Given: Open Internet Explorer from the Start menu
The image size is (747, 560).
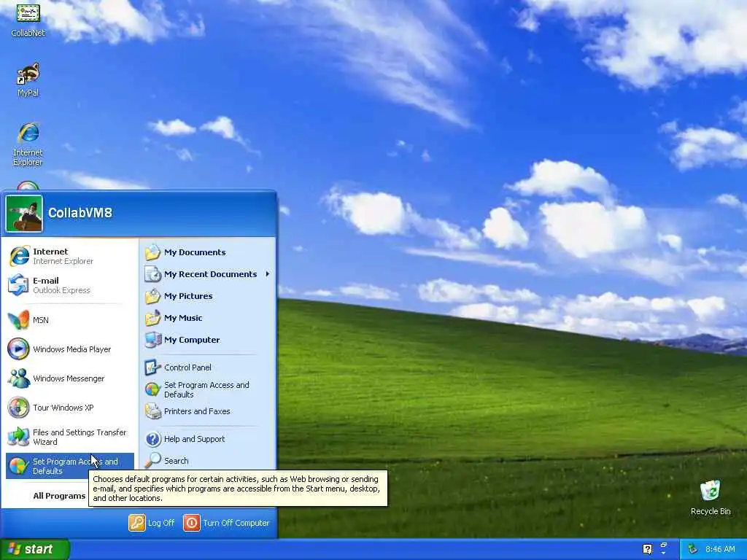Looking at the screenshot, I should 70,256.
